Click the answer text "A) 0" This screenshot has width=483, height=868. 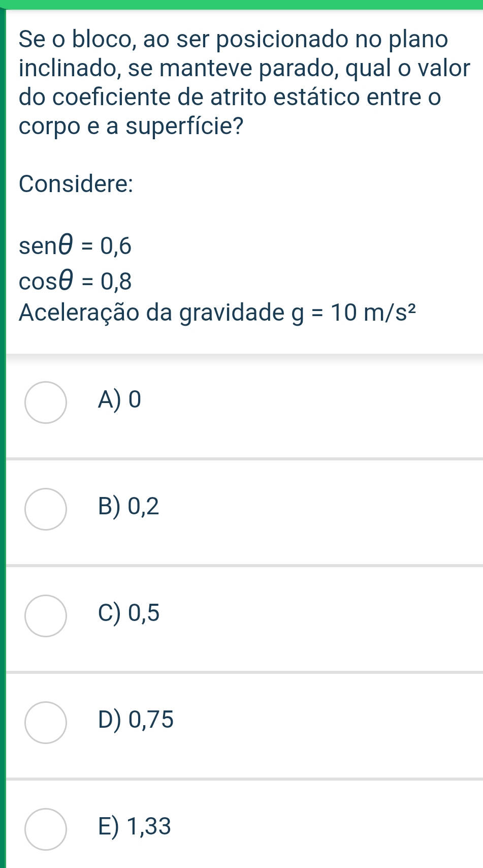120,399
